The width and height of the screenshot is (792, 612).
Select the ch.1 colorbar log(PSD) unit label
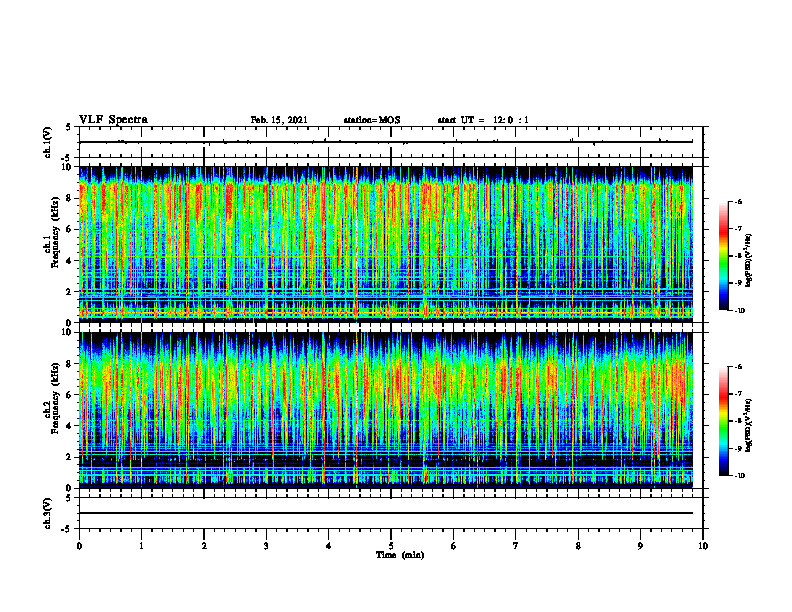tap(749, 261)
